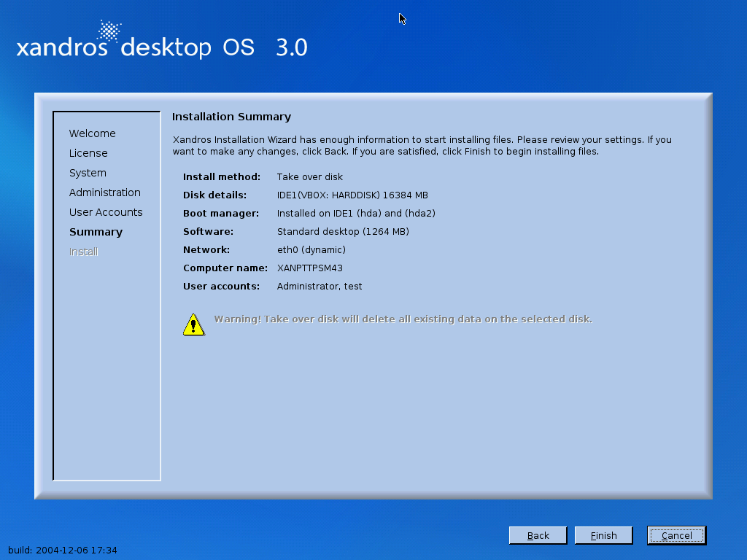Click the 'Disk details:' label
The image size is (747, 560).
click(x=215, y=195)
